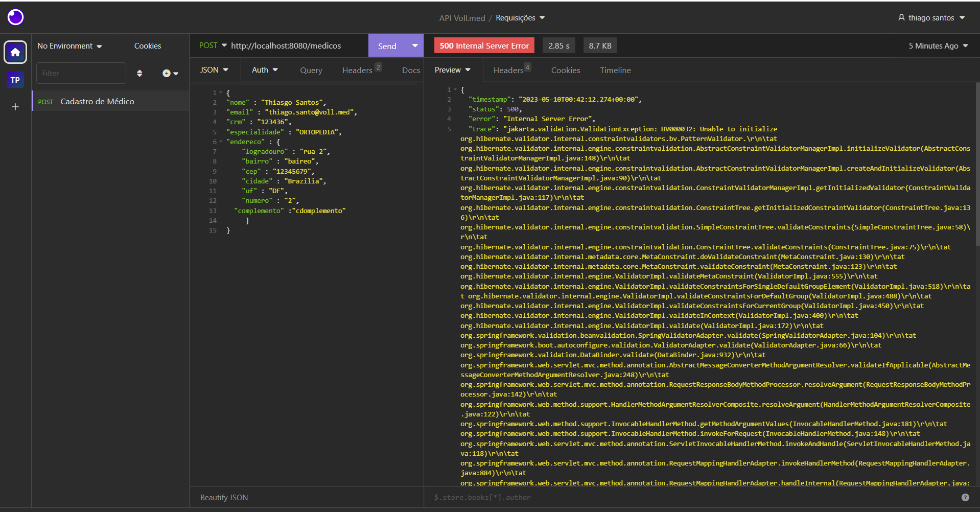Collapse the endereco object fold arrow
The image size is (980, 512).
[x=221, y=142]
